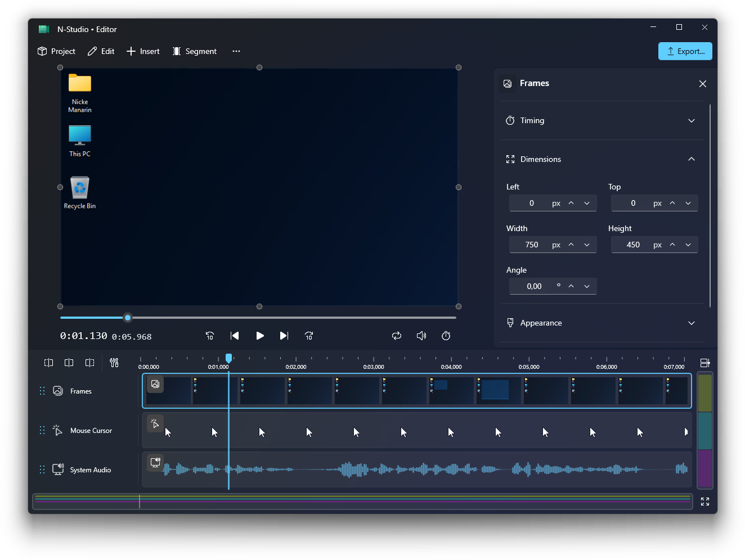Click the Mouse Cursor track drag handle
This screenshot has height=560, width=745.
click(x=42, y=430)
